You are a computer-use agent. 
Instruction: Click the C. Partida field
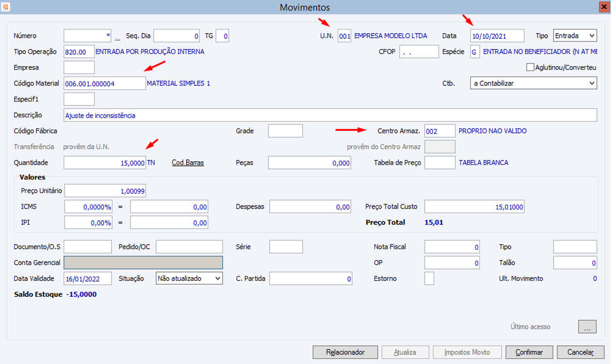tap(311, 278)
